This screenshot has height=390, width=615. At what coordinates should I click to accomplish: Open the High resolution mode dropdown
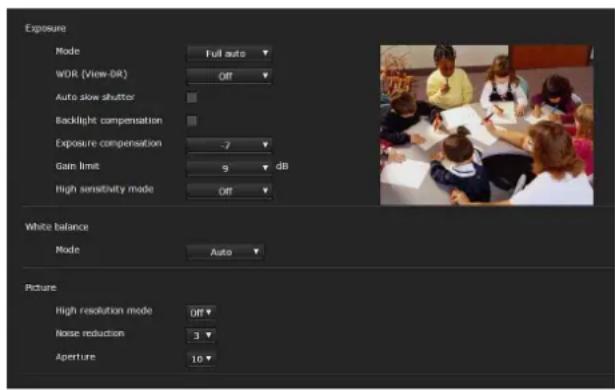201,313
